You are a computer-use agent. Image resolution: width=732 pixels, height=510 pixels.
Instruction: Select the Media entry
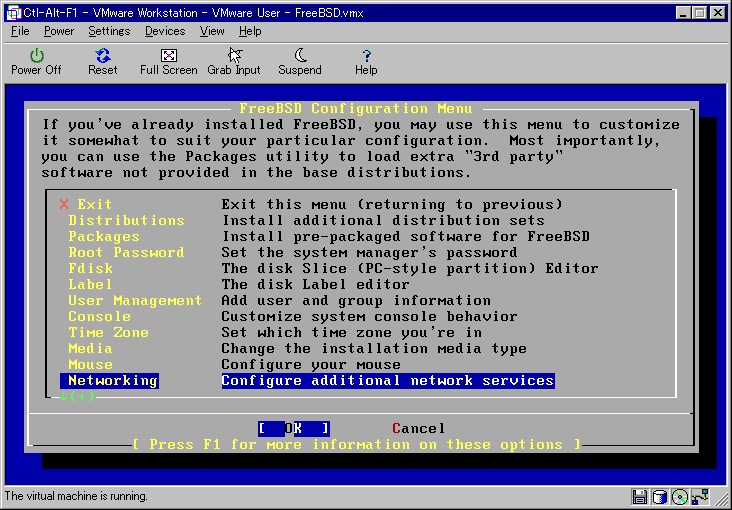(x=90, y=348)
